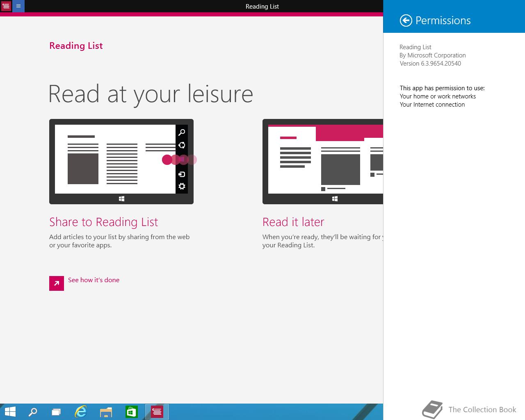
Task: Click the Share to Reading List heading
Action: tap(103, 222)
